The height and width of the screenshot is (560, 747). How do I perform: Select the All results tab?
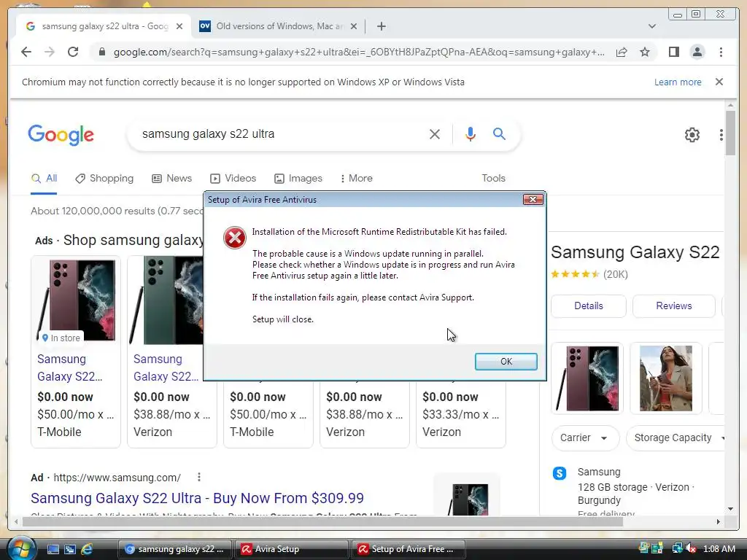point(44,179)
